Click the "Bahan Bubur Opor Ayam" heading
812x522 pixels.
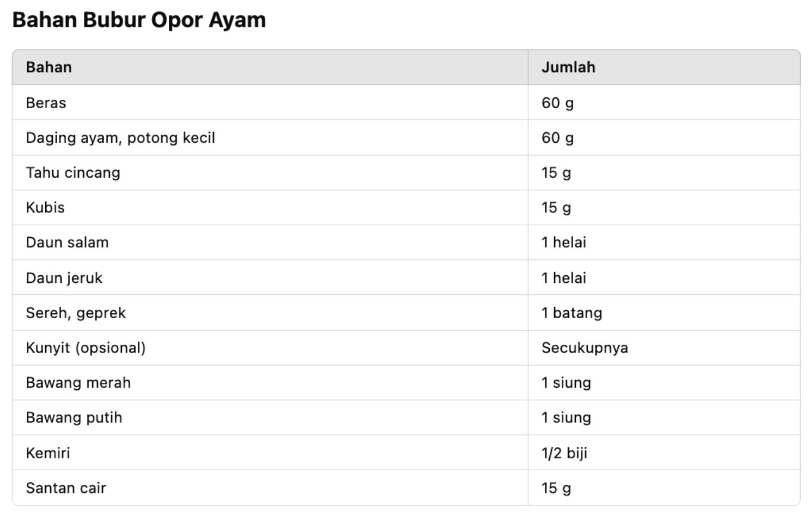point(139,20)
